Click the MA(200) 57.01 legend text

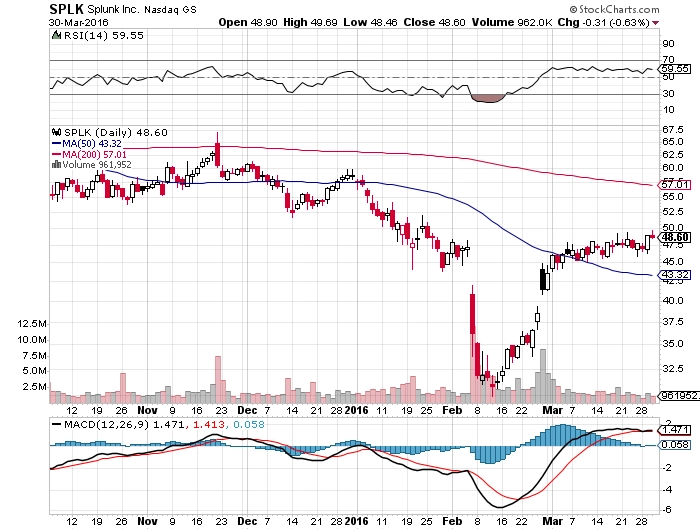pyautogui.click(x=94, y=154)
